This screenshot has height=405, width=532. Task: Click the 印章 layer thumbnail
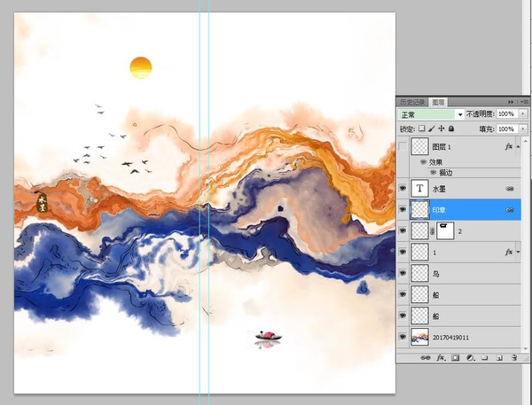(x=419, y=210)
